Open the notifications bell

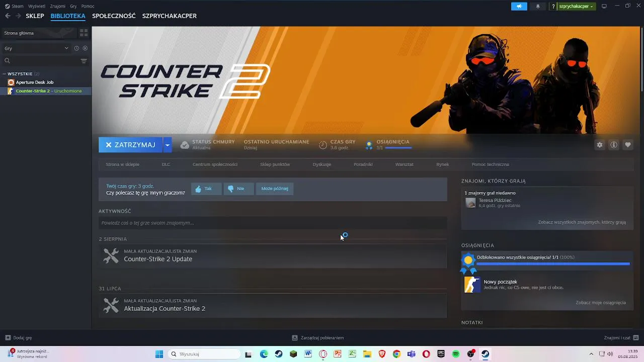(538, 6)
